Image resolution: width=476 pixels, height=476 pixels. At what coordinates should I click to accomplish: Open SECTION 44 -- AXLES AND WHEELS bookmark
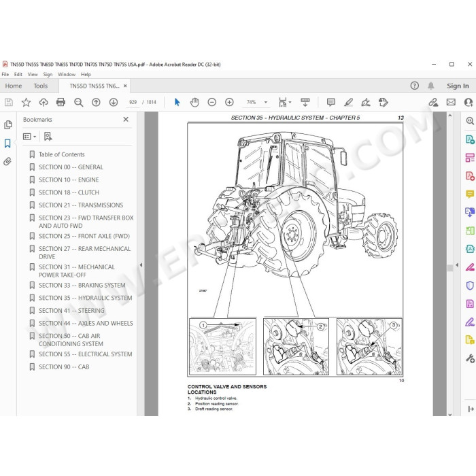click(x=86, y=323)
